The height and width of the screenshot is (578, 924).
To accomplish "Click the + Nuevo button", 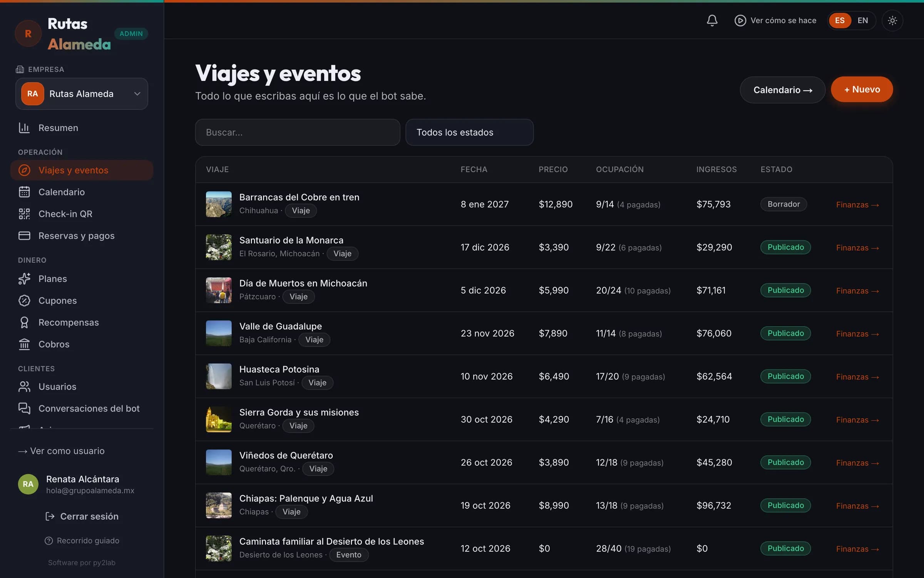I will 862,89.
